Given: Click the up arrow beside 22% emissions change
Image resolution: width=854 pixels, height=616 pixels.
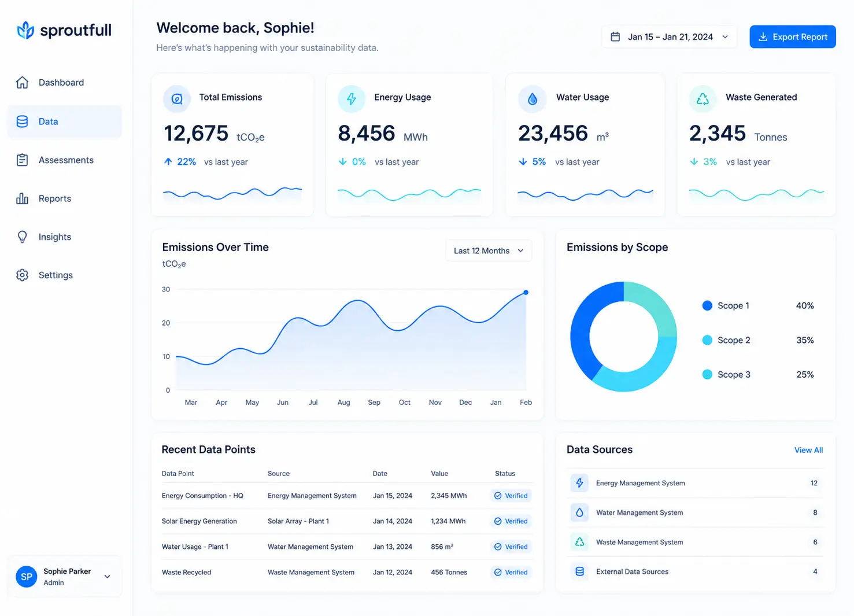Looking at the screenshot, I should pos(168,162).
